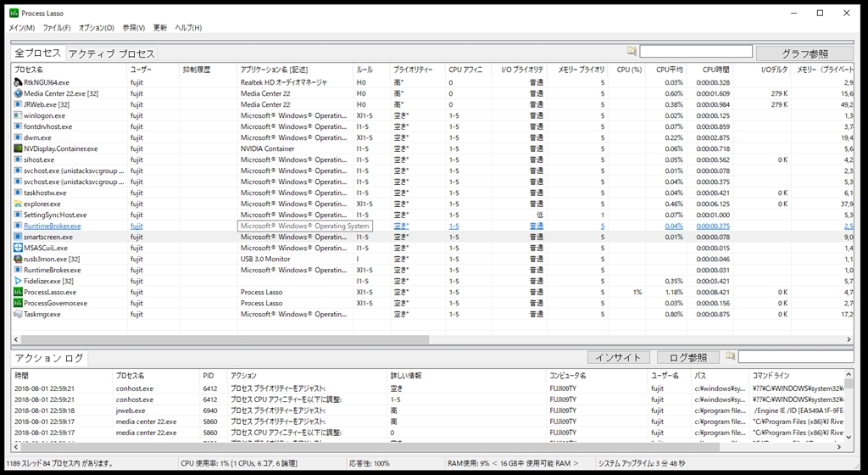The width and height of the screenshot is (868, 475).
Task: Click the winlogon.exe process icon
Action: pyautogui.click(x=18, y=115)
